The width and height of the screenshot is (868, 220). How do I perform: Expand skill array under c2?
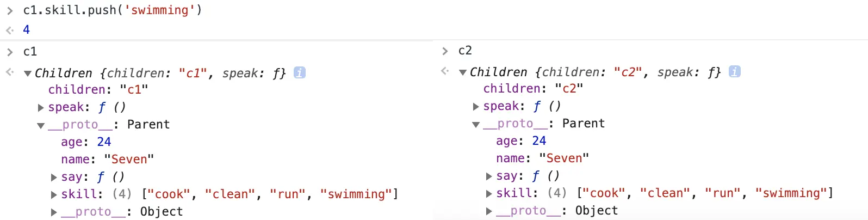point(489,194)
